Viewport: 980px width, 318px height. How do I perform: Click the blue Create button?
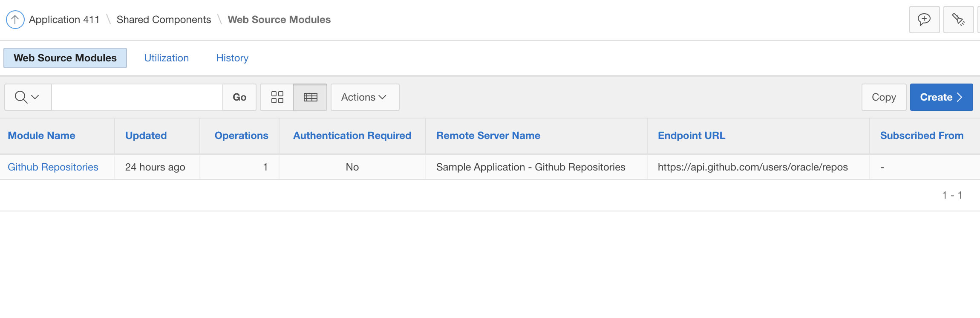pos(941,97)
